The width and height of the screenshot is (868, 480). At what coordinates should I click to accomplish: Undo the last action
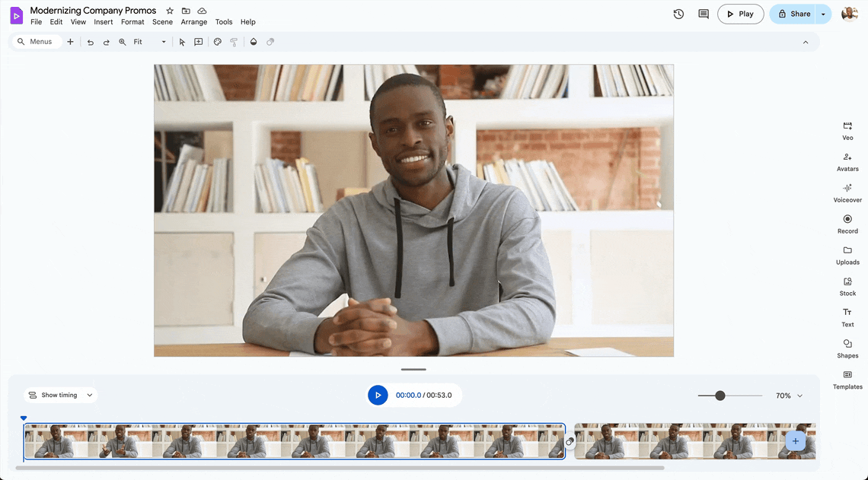[90, 42]
